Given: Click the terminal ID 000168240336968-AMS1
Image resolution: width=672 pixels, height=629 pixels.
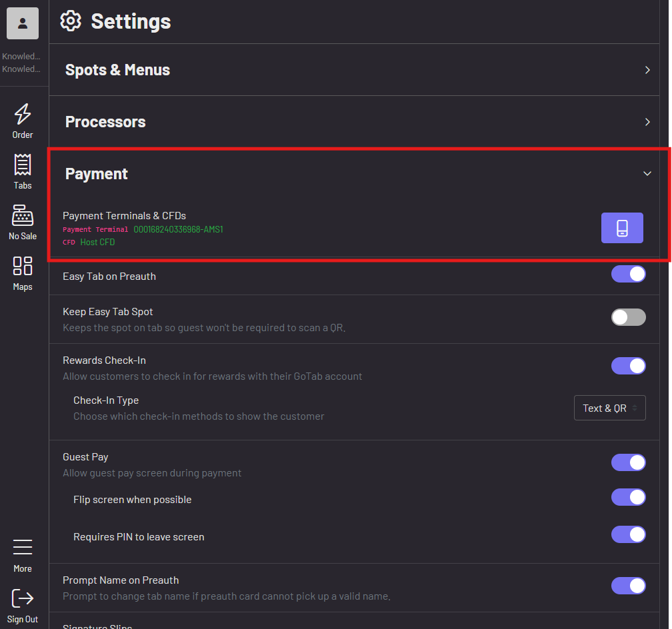Looking at the screenshot, I should (x=178, y=229).
